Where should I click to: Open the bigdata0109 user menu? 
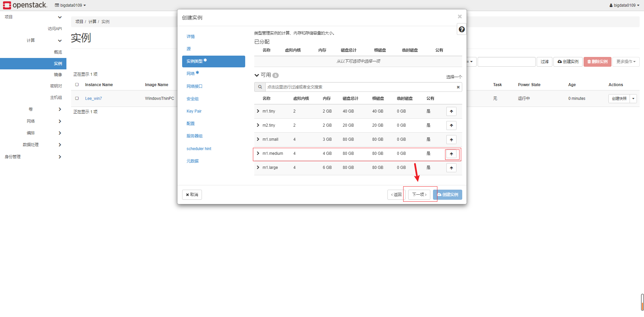(624, 5)
